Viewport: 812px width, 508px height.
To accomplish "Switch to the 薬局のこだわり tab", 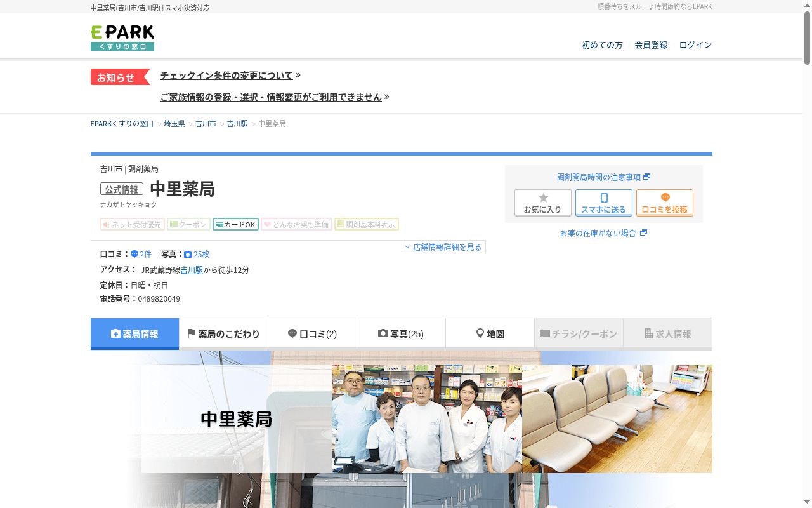I will tap(223, 334).
